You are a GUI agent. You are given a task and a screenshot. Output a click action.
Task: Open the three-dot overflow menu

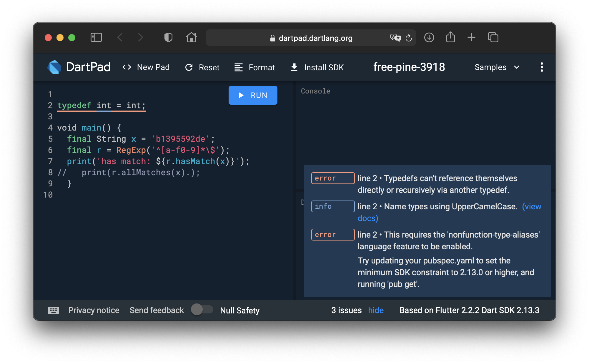click(x=542, y=67)
